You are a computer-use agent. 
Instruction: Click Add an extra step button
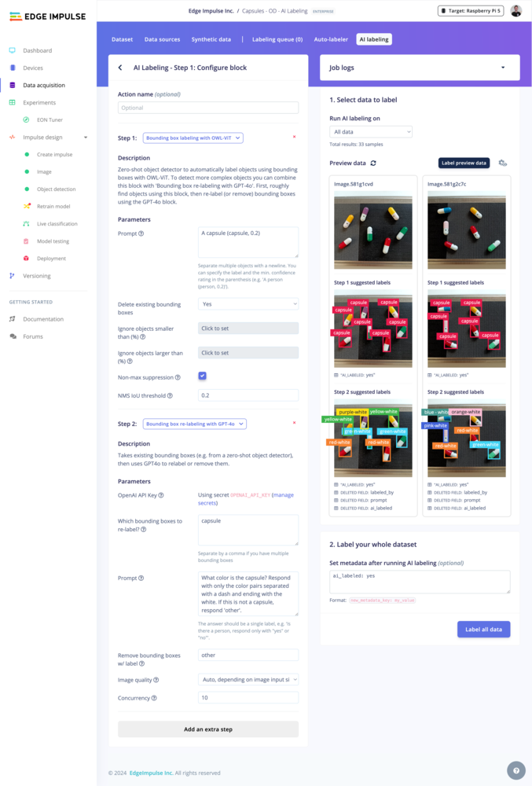(208, 729)
